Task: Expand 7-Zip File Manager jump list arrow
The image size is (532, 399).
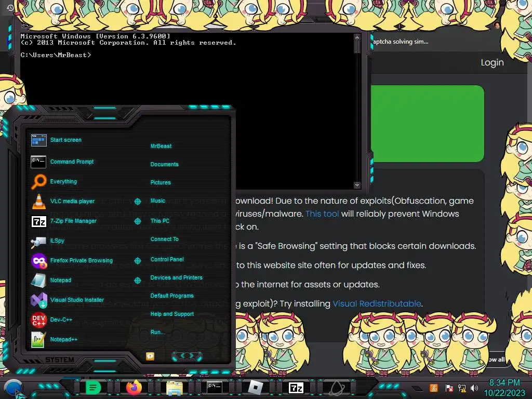Action: [137, 221]
